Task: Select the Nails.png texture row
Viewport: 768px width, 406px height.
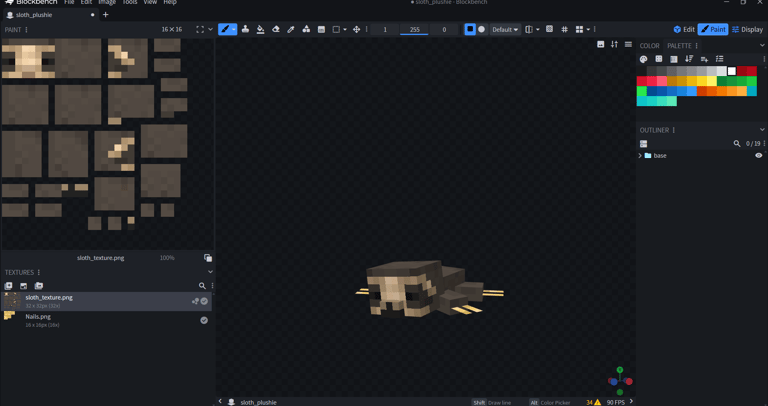Action: click(x=106, y=320)
